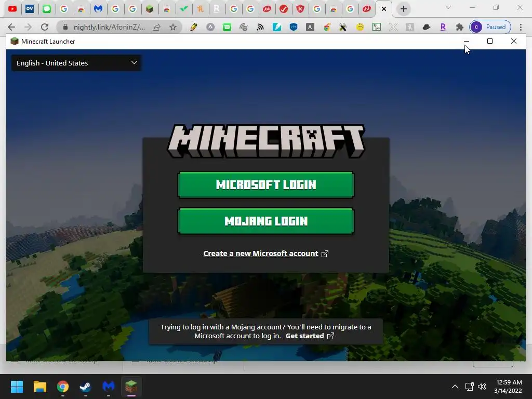Screen dimensions: 532x399
Task: Open the Windows Start menu
Action: coord(17,387)
